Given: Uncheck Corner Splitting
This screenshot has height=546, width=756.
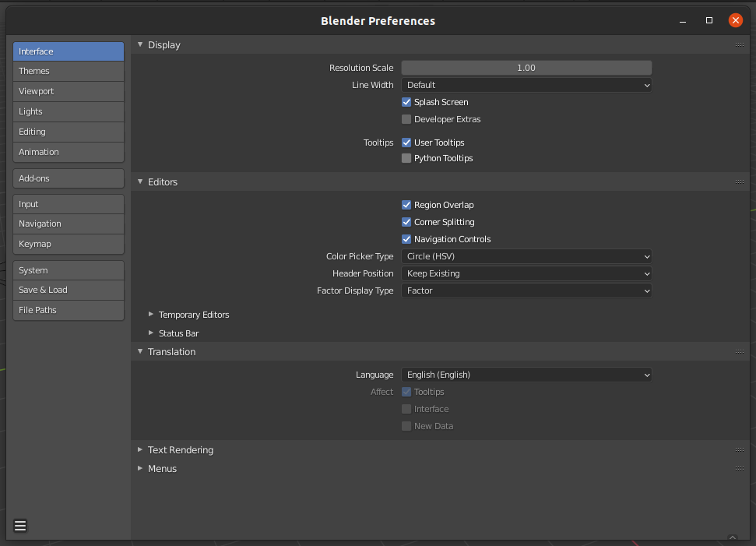Looking at the screenshot, I should point(406,222).
